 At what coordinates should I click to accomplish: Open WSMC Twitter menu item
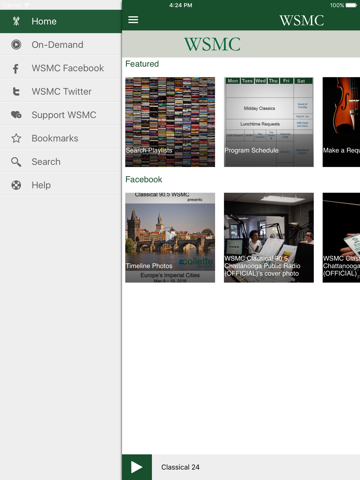[61, 91]
